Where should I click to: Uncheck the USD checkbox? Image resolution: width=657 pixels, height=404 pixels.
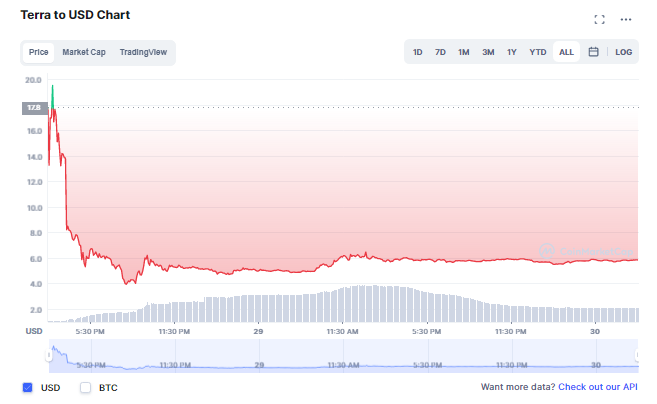pos(28,387)
